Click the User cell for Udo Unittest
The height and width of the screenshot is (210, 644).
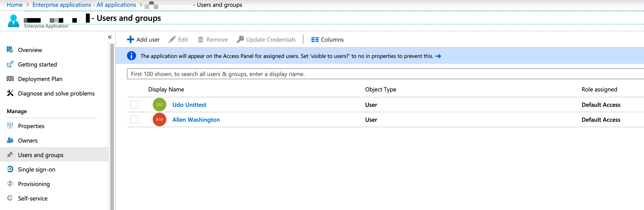point(371,105)
